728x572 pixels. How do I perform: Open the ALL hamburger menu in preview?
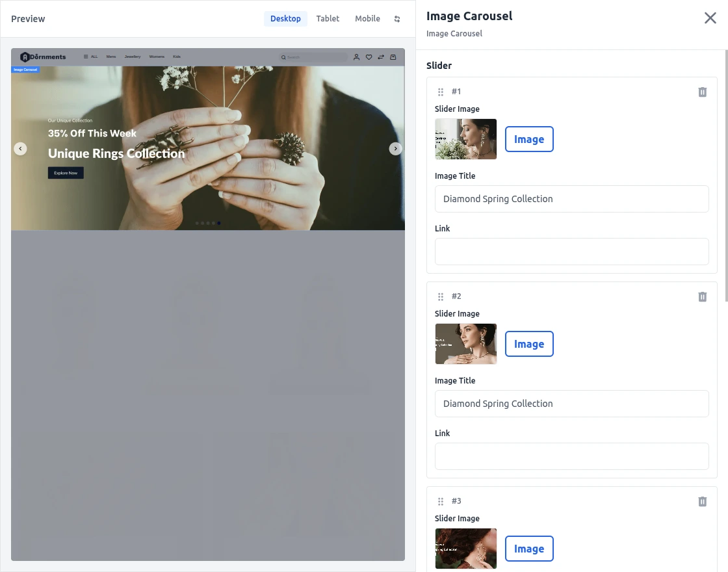[x=90, y=57]
